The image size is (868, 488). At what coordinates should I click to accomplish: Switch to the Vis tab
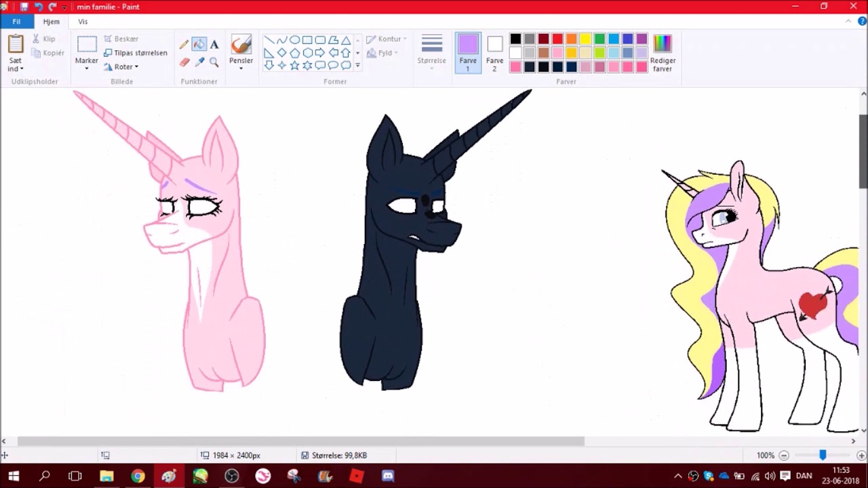[x=83, y=22]
